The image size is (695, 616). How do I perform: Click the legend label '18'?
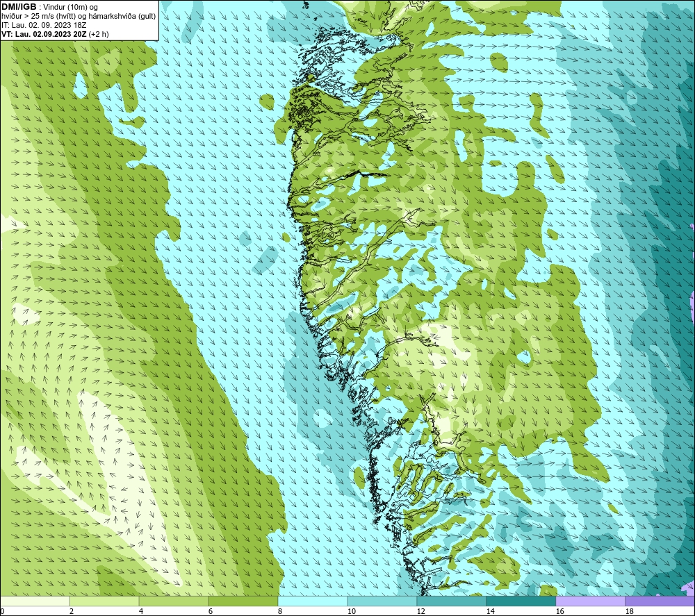click(x=630, y=611)
